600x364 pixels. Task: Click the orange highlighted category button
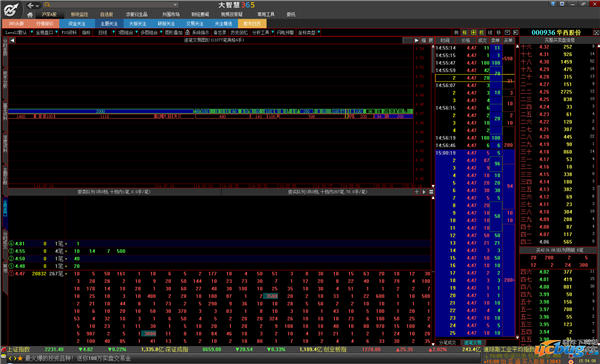tap(252, 23)
